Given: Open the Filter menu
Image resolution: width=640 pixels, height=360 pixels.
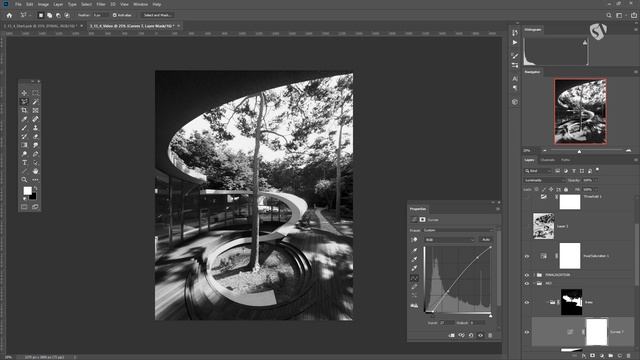Looking at the screenshot, I should (101, 4).
